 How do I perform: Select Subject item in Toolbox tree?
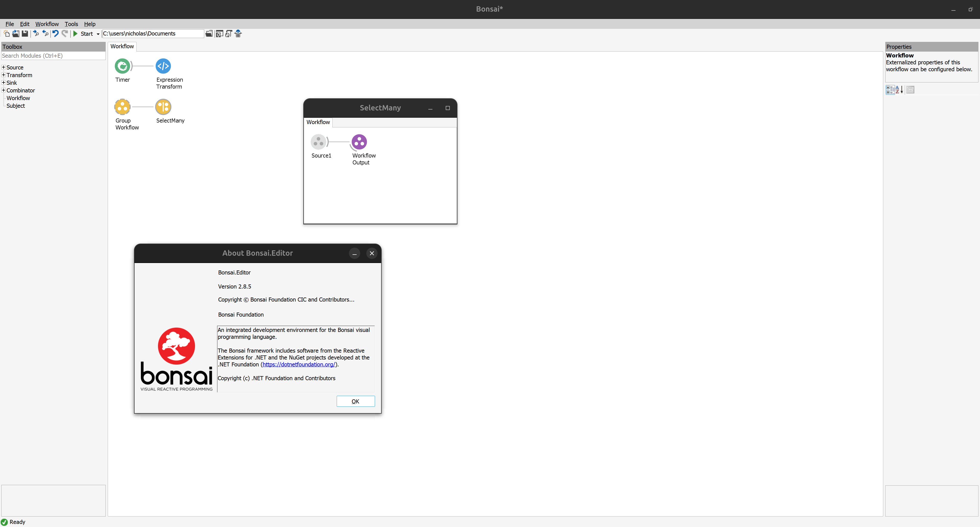(16, 106)
